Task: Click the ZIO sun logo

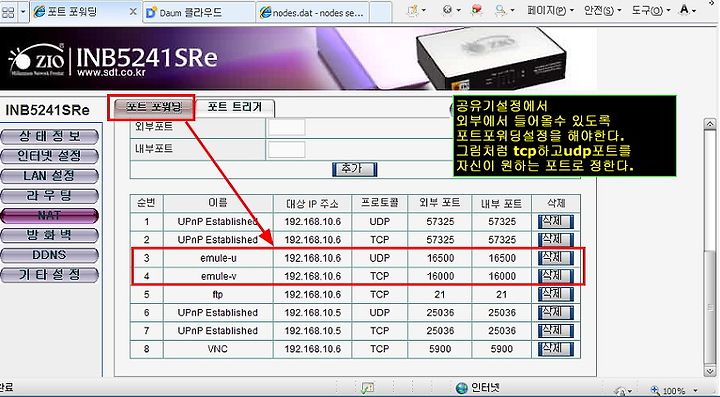Action: pyautogui.click(x=36, y=59)
